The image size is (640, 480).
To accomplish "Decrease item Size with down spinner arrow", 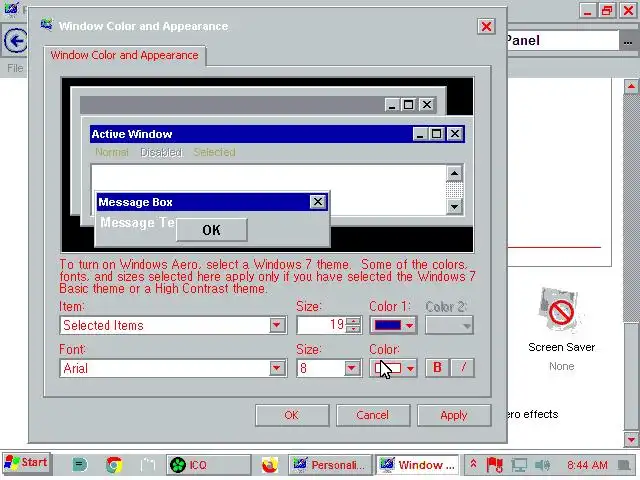I will coord(353,329).
